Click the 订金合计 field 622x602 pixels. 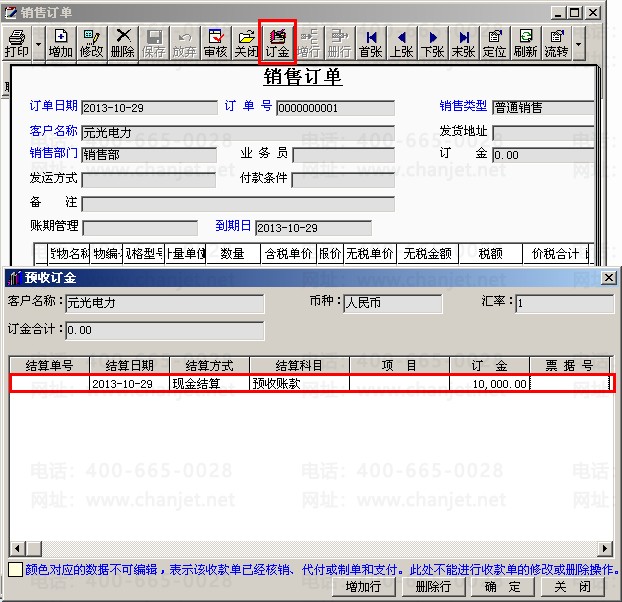coord(165,330)
